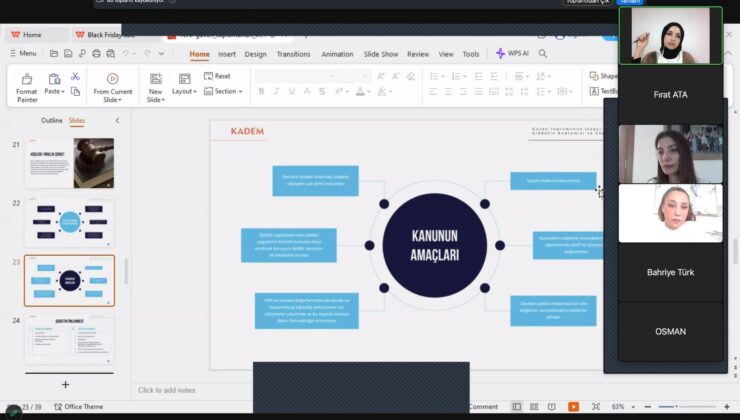Select slide 22 thumbnail
Viewport: 740px width, 420px height.
point(69,222)
